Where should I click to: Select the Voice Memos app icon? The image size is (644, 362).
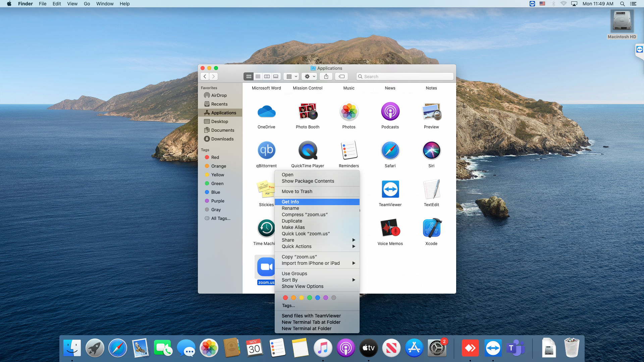click(x=390, y=229)
